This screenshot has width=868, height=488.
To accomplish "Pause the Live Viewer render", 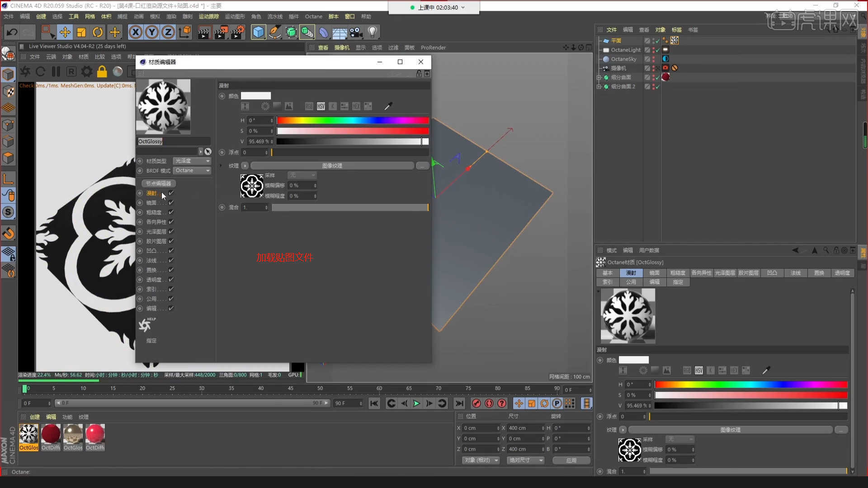I will pyautogui.click(x=56, y=71).
